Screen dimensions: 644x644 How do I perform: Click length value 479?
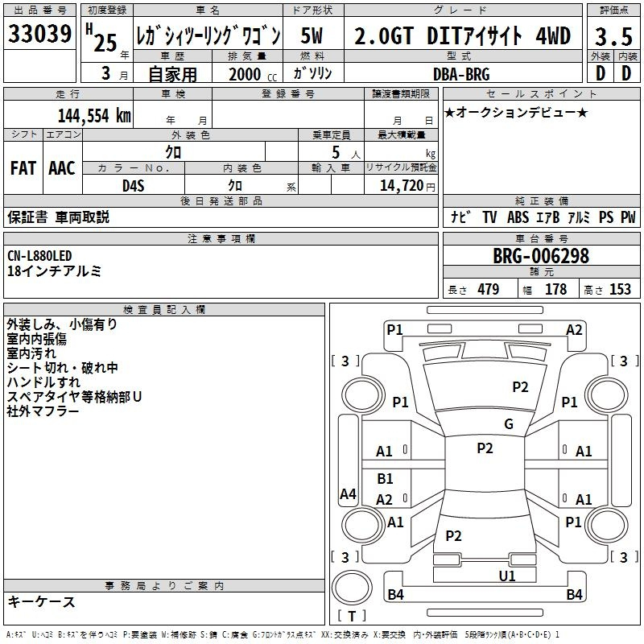pos(489,289)
